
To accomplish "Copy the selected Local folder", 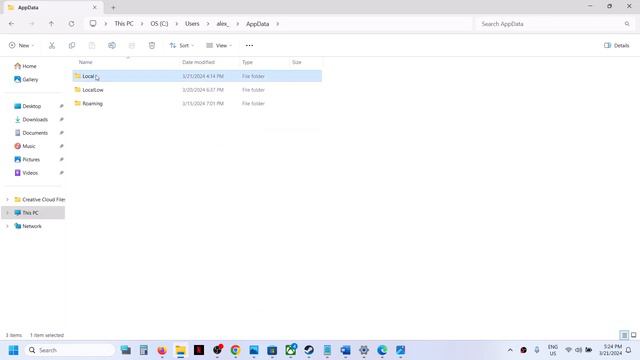I will (72, 45).
